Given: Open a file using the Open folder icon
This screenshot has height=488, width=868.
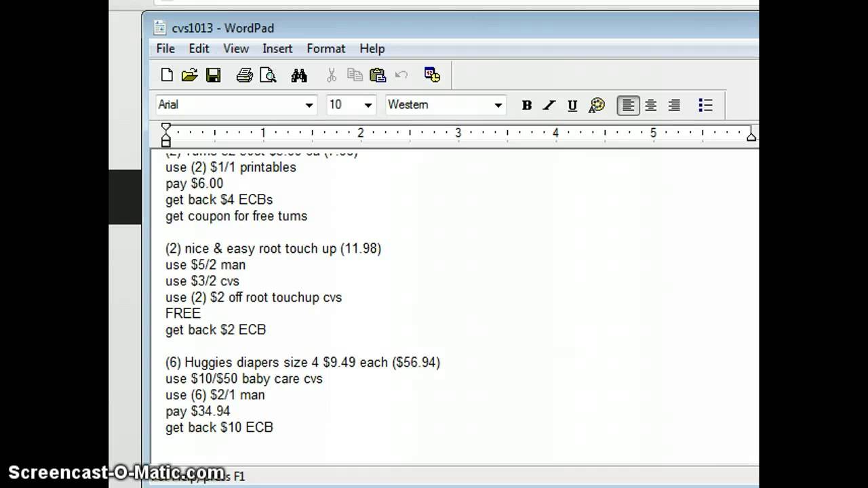Looking at the screenshot, I should point(190,75).
